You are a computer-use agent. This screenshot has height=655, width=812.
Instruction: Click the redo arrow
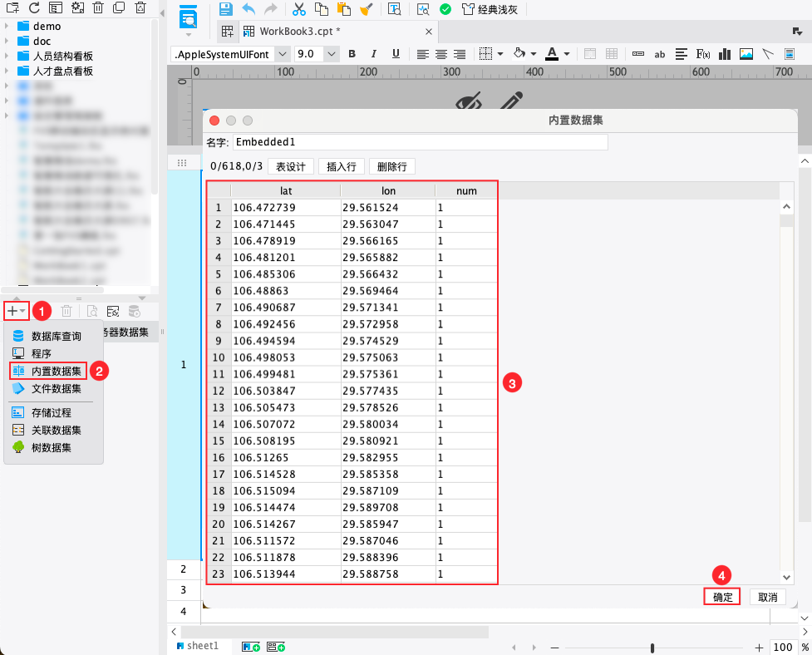(x=270, y=9)
